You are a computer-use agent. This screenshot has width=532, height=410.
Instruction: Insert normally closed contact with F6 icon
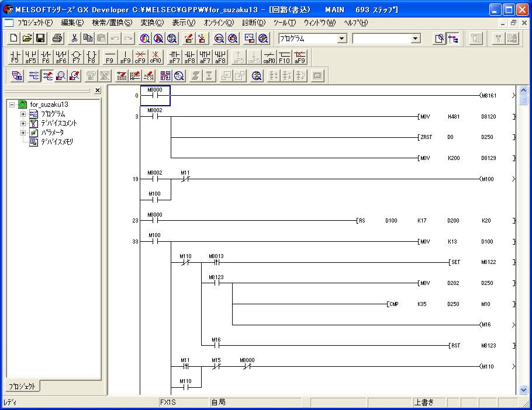(46, 57)
